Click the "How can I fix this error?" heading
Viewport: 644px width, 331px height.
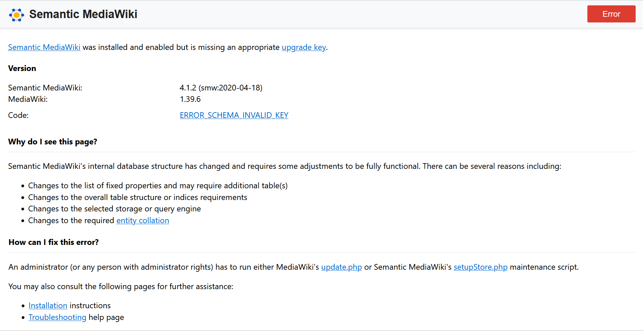54,242
